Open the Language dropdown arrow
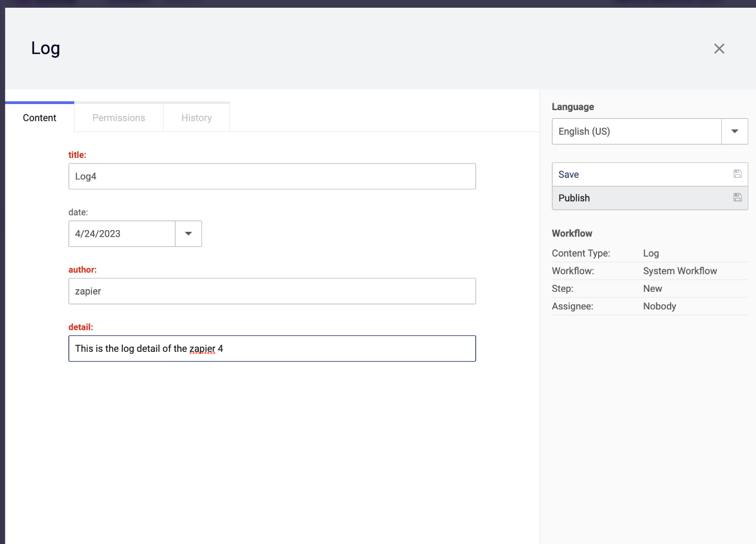The height and width of the screenshot is (544, 756). point(734,132)
